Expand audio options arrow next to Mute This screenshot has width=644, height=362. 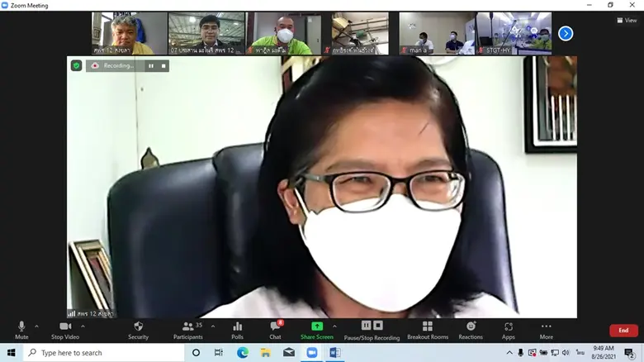click(x=37, y=326)
